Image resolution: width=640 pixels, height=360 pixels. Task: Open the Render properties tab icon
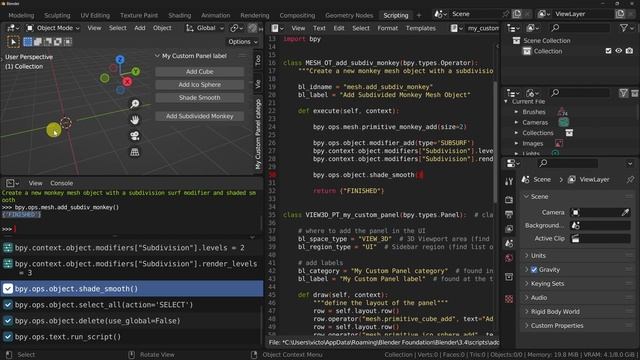click(x=509, y=200)
